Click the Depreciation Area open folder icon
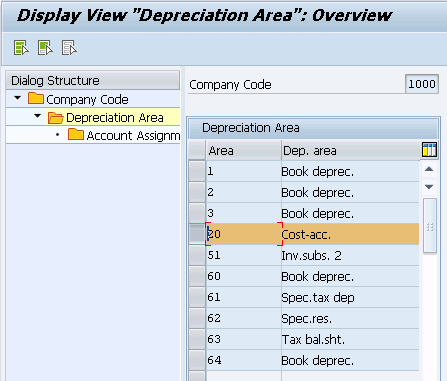Viewport: 447px width, 381px height. click(x=56, y=118)
